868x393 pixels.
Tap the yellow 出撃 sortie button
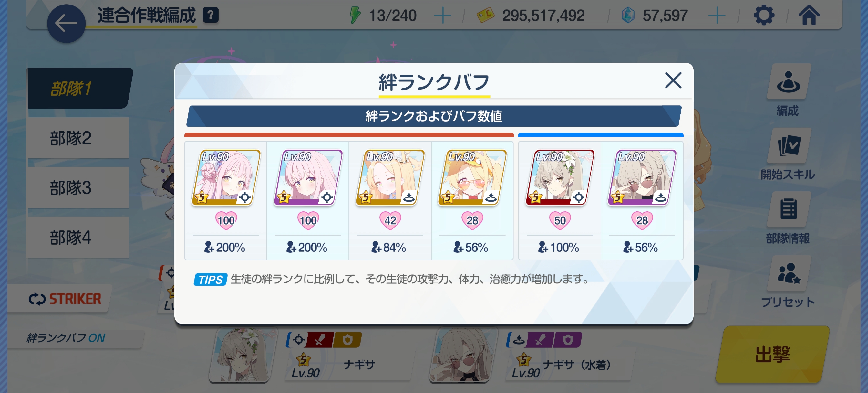coord(773,354)
